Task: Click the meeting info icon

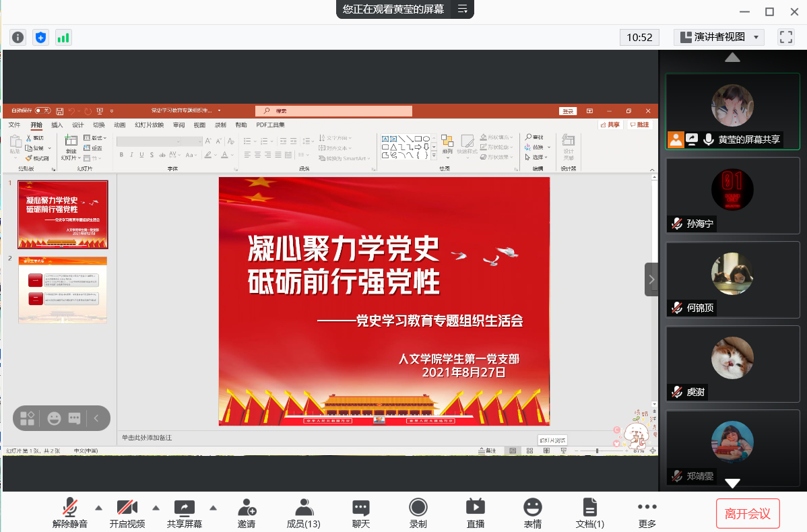Action: coord(18,38)
